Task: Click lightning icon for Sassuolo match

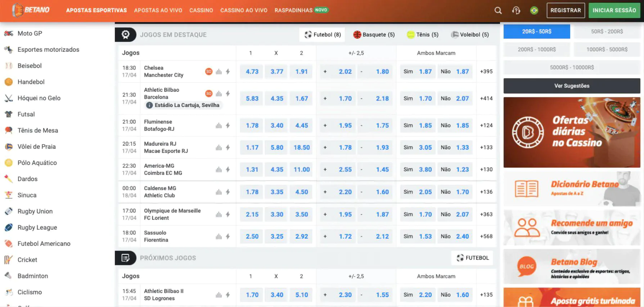Action: [228, 236]
